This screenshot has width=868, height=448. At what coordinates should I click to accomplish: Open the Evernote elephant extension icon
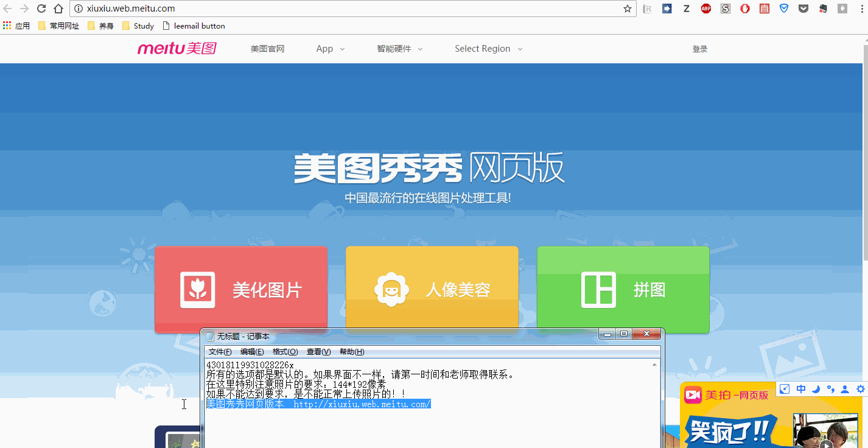tap(823, 9)
